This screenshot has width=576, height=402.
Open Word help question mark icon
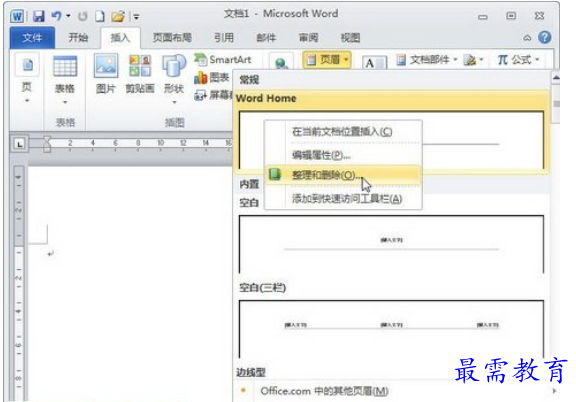(x=544, y=37)
